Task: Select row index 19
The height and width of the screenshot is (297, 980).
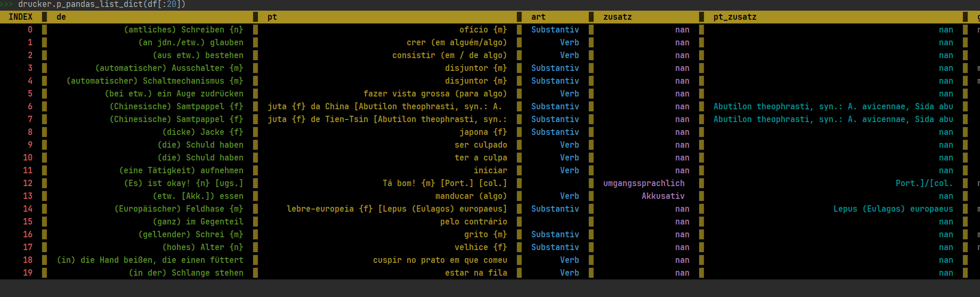Action: pyautogui.click(x=28, y=273)
